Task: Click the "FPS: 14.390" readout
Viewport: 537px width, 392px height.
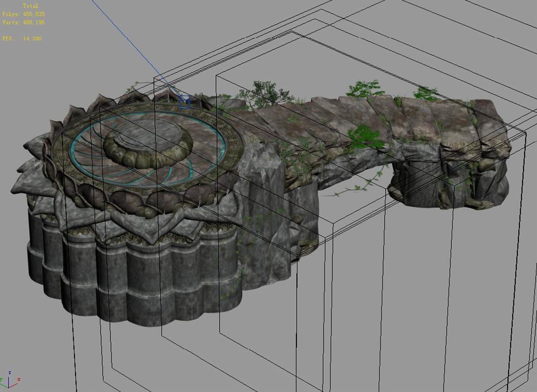Action: click(22, 38)
